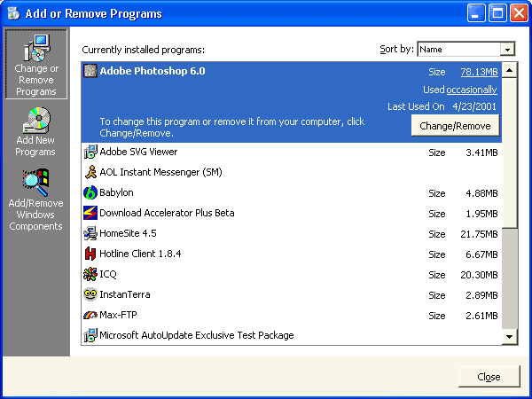Viewport: 532px width, 399px height.
Task: Switch to Change or Remove Programs
Action: (x=36, y=65)
